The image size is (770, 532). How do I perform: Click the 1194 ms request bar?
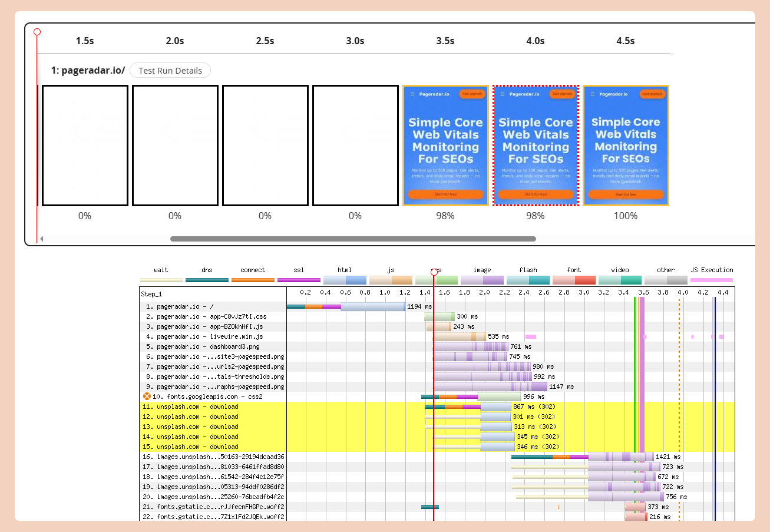tap(346, 307)
